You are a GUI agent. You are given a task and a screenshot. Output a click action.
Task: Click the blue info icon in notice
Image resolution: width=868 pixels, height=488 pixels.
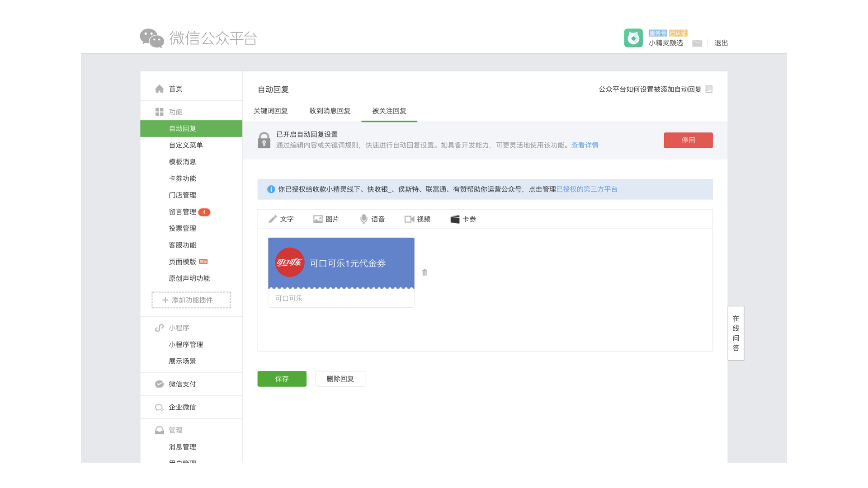271,189
